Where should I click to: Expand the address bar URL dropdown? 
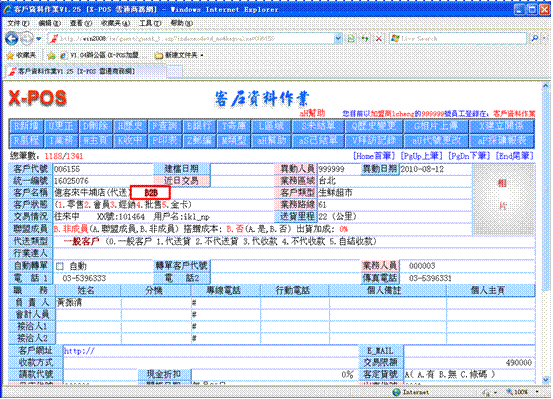(x=338, y=38)
